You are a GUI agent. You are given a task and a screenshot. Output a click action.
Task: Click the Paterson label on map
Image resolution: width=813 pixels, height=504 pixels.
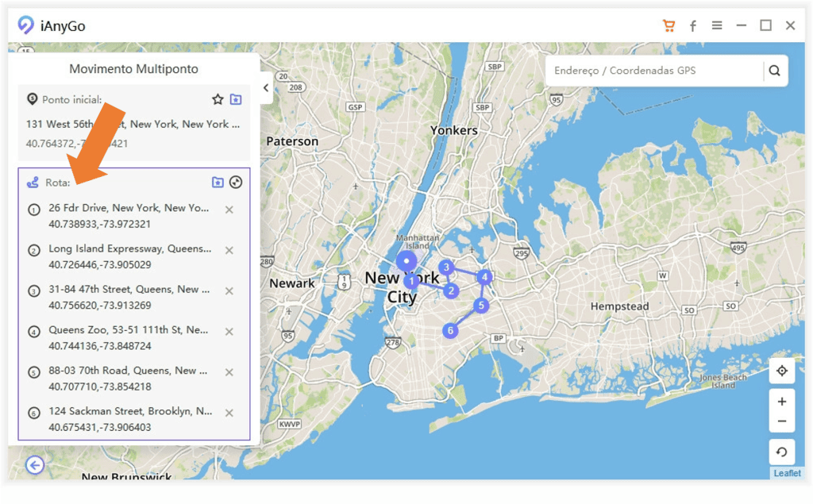[292, 141]
